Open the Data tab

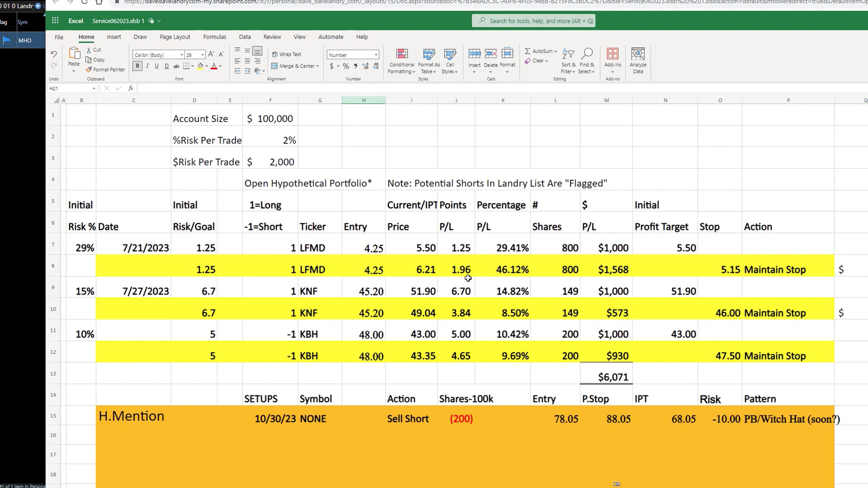pyautogui.click(x=245, y=37)
